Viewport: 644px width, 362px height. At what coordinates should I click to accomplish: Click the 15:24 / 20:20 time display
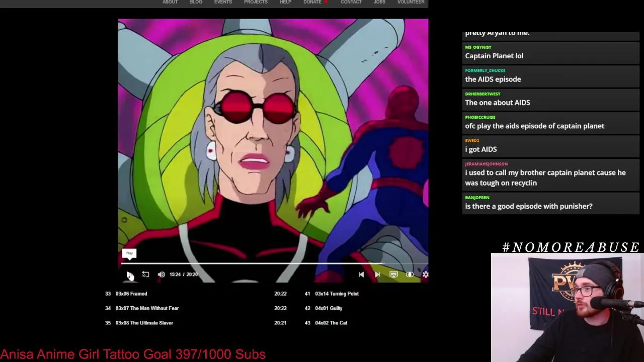click(x=184, y=275)
